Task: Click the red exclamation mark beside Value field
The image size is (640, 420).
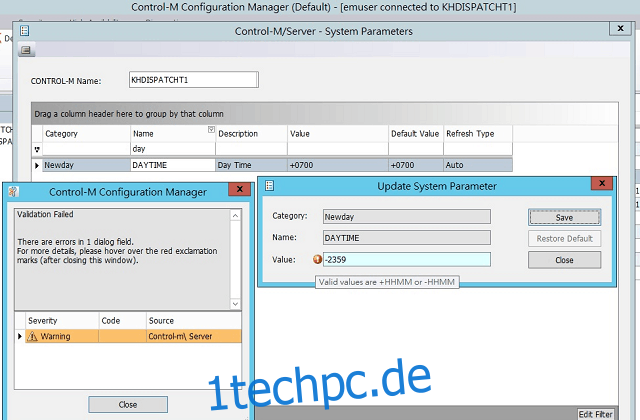Action: point(317,259)
